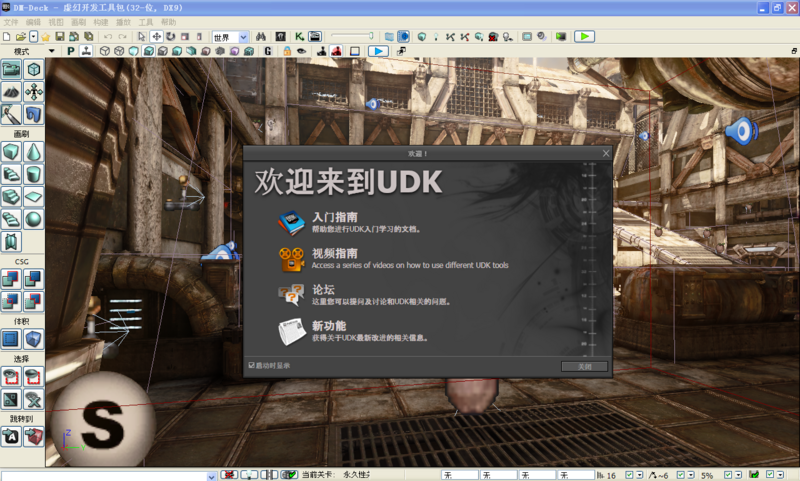The image size is (800, 481).
Task: Click the Undo arrow icon
Action: [x=108, y=37]
